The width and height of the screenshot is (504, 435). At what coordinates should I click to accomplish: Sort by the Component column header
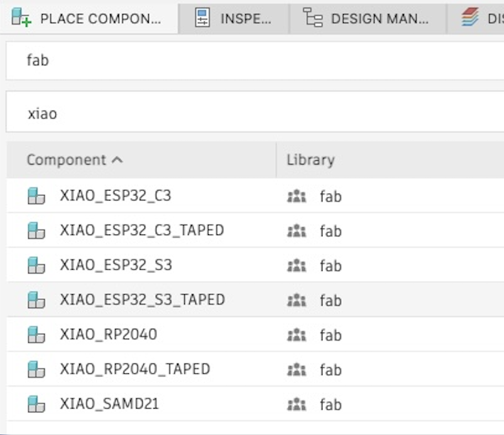(66, 160)
